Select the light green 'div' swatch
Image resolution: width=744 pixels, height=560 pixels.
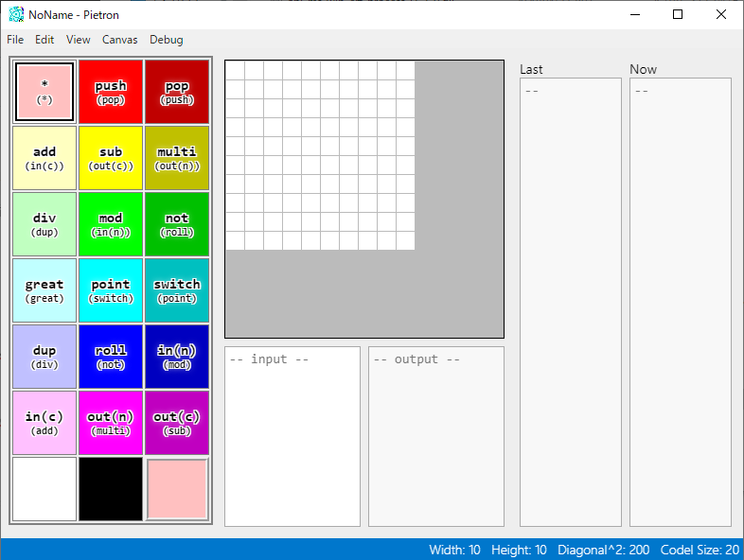tap(44, 224)
